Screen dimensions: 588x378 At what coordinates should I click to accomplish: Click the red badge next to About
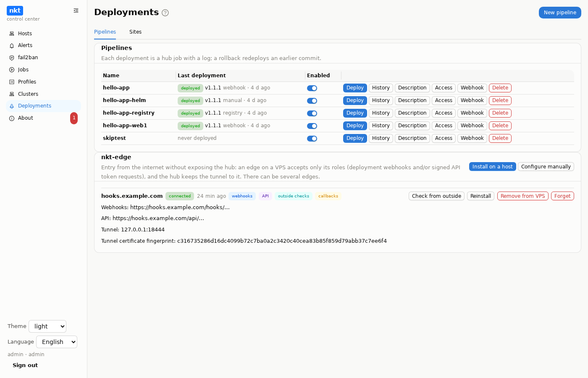pyautogui.click(x=74, y=118)
